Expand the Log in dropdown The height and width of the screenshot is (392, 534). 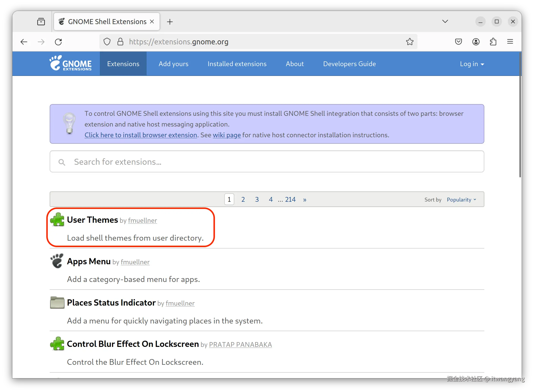click(472, 64)
